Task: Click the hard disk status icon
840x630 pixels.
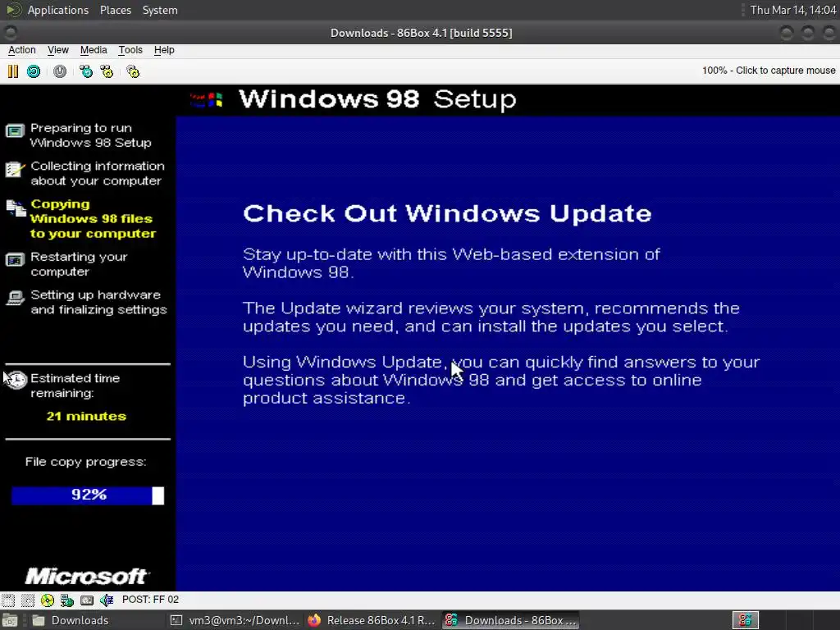Action: 87,600
